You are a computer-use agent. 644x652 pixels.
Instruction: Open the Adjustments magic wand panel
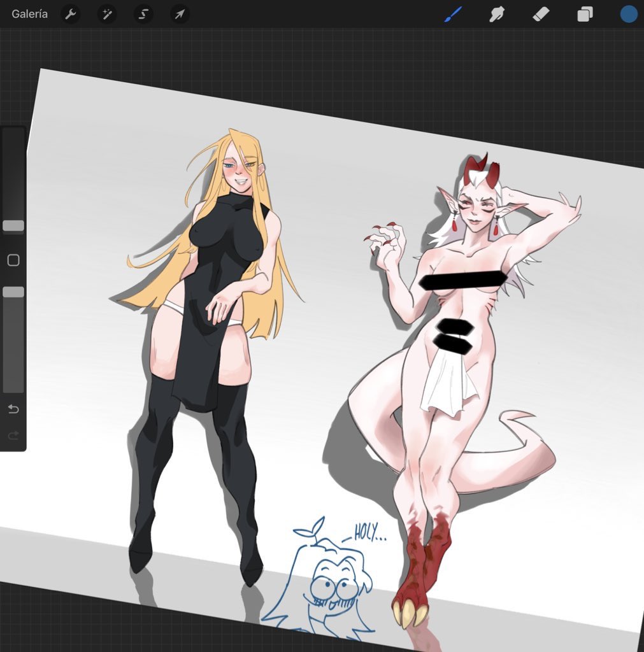coord(106,14)
